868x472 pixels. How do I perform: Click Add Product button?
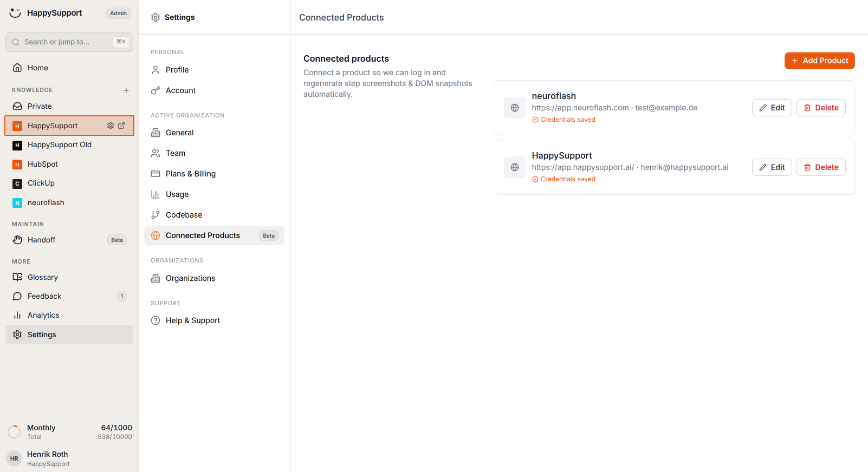click(x=819, y=61)
